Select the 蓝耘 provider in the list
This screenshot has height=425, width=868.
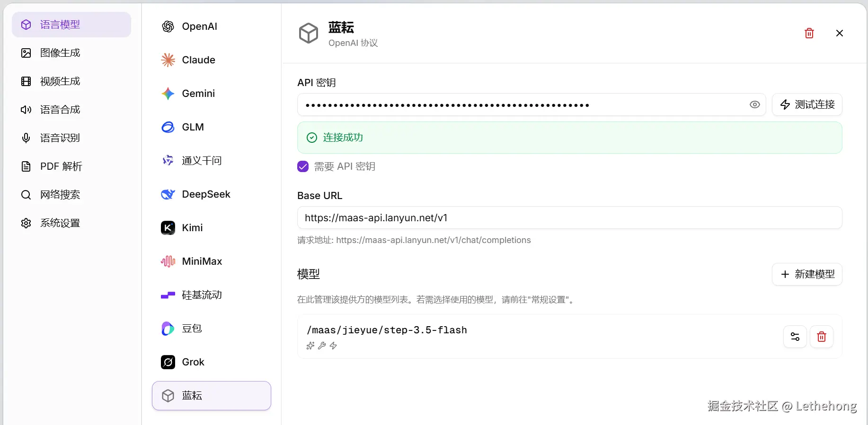coord(212,396)
